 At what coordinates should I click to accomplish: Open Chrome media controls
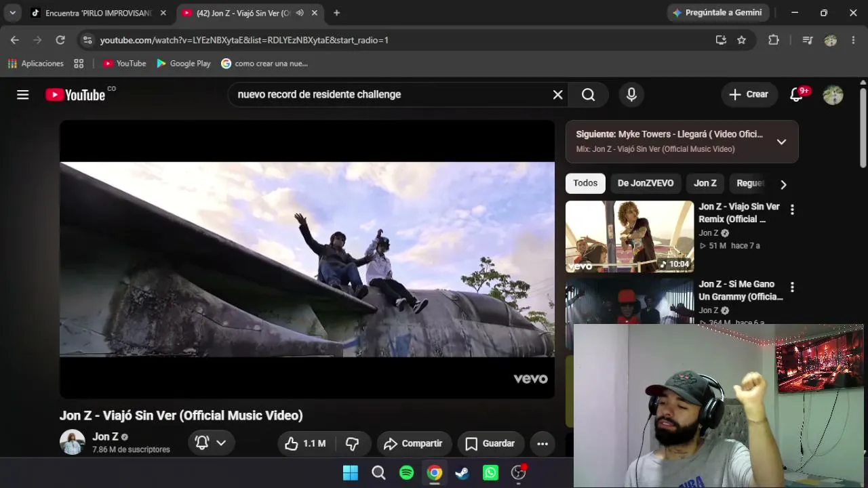point(807,40)
